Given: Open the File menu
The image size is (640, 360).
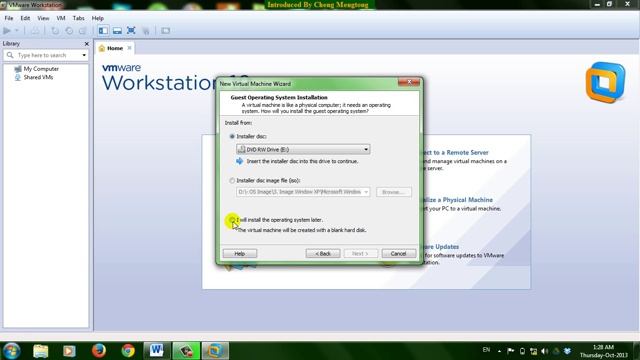Looking at the screenshot, I should (x=9, y=18).
